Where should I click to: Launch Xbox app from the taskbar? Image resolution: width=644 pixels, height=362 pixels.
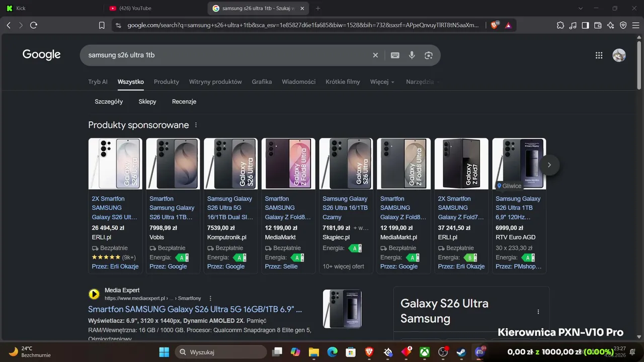pyautogui.click(x=425, y=352)
